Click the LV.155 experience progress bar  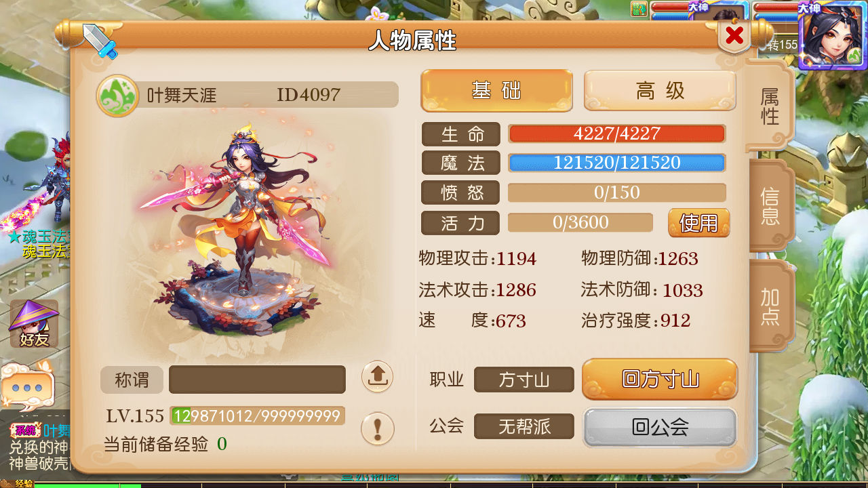pos(258,415)
